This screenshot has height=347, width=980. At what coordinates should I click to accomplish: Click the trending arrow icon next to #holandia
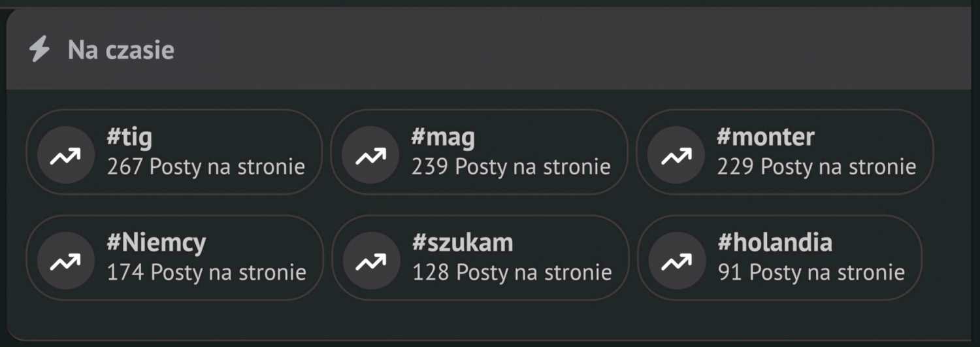tap(677, 261)
